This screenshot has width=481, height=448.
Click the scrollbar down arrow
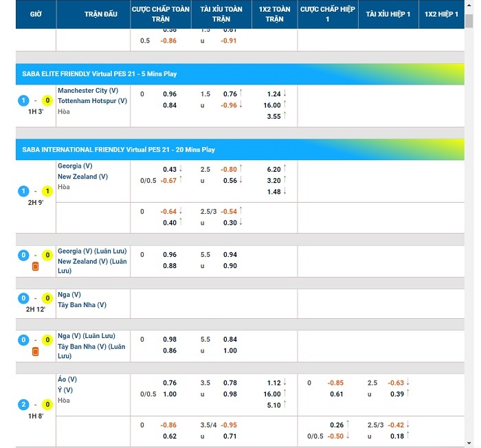click(x=469, y=443)
